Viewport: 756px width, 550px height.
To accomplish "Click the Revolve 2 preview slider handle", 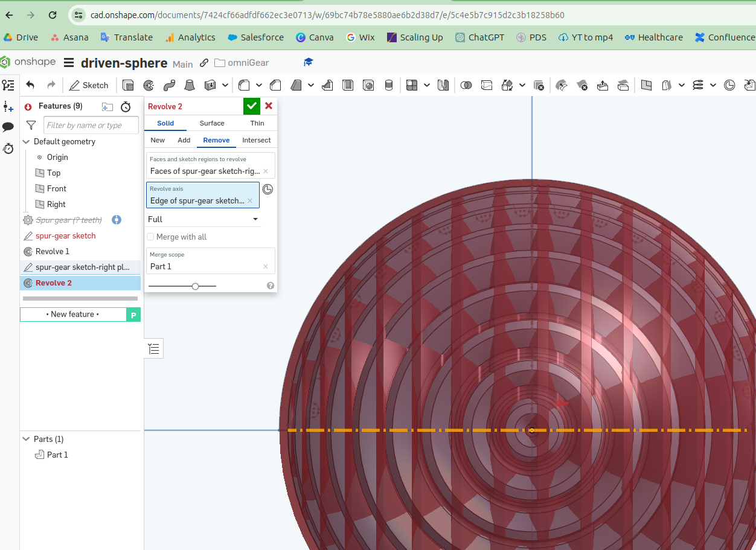I will [195, 286].
